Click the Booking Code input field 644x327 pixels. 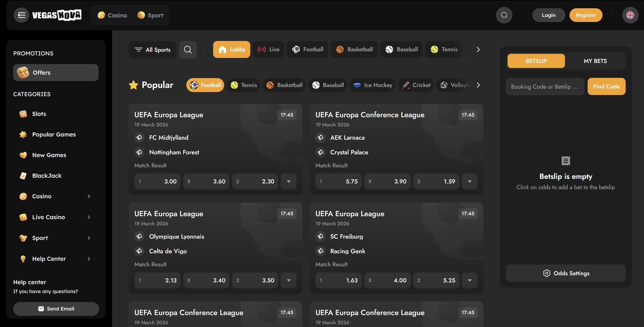545,86
